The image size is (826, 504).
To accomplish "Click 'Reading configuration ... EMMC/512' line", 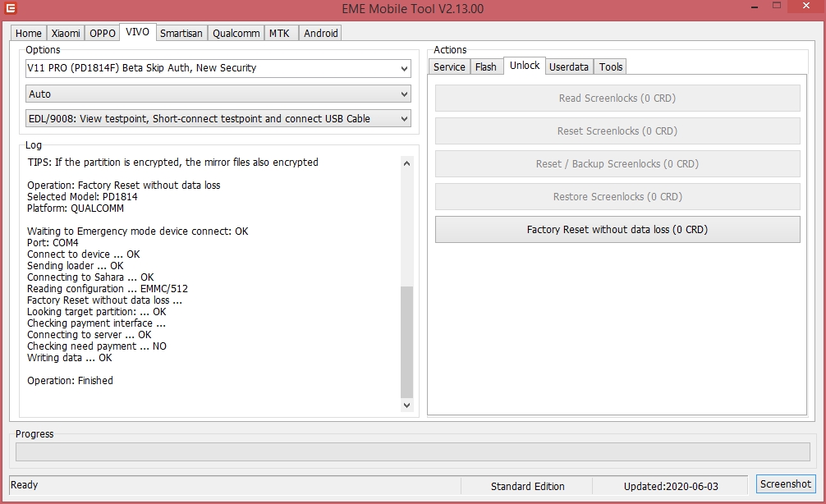I will click(108, 289).
